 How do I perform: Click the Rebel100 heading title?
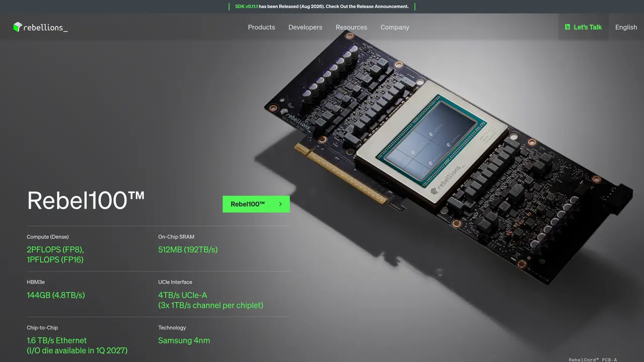pyautogui.click(x=86, y=201)
